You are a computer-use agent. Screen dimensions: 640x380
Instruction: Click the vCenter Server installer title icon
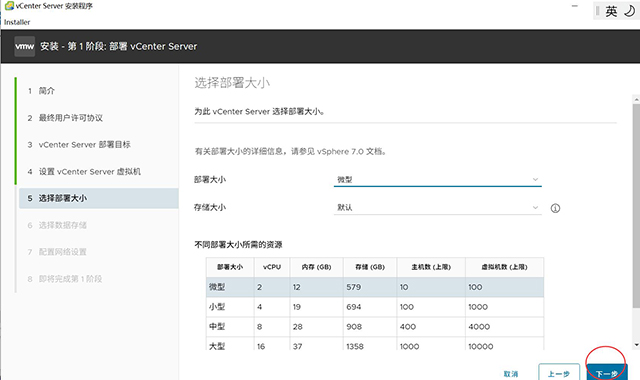tap(9, 6)
